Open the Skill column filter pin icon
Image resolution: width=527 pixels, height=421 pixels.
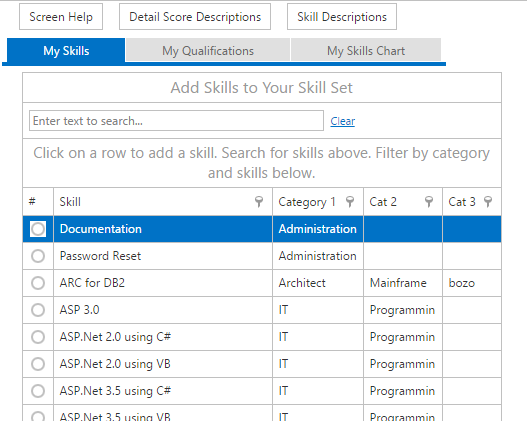point(259,202)
